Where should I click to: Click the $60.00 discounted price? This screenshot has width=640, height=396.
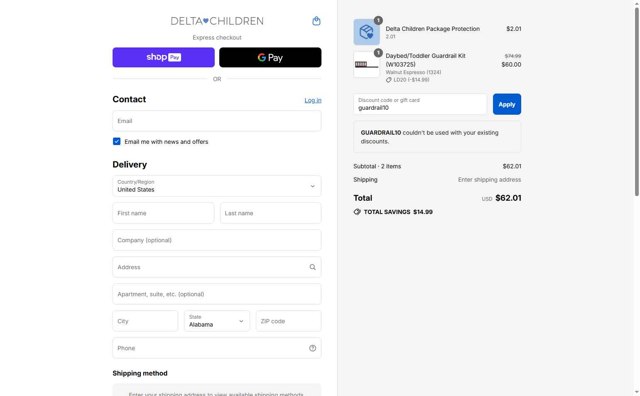pos(511,65)
